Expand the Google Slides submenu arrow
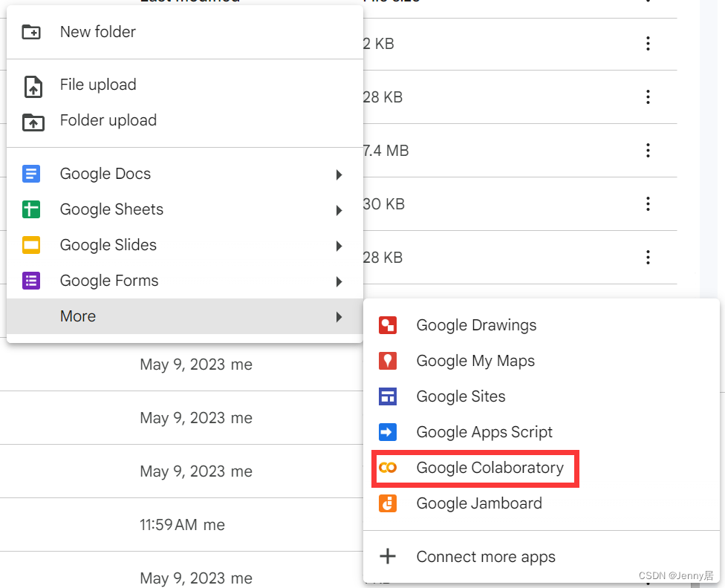 pos(339,246)
